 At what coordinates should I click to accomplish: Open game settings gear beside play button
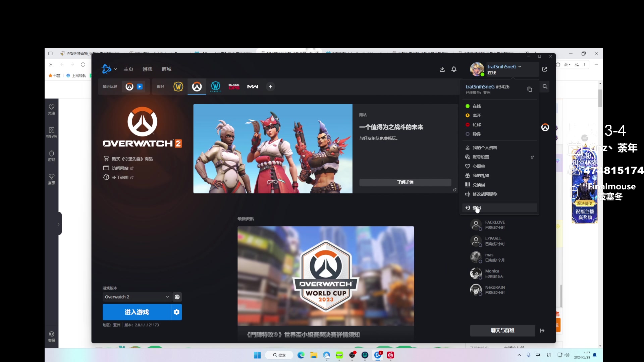tap(176, 312)
